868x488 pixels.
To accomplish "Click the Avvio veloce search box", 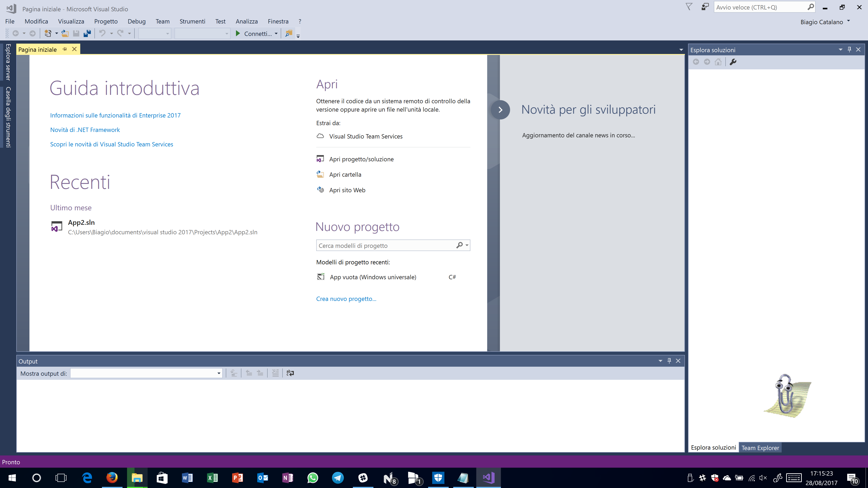I will tap(760, 7).
